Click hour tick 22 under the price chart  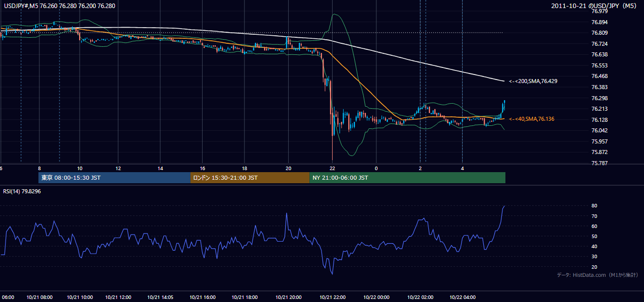(x=332, y=168)
